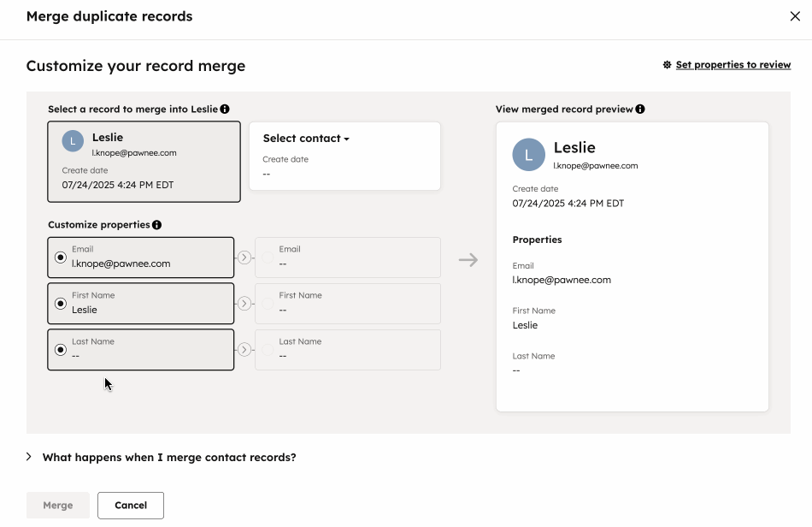Viewport: 812px width, 527px height.
Task: Click the Cancel button
Action: 130,505
